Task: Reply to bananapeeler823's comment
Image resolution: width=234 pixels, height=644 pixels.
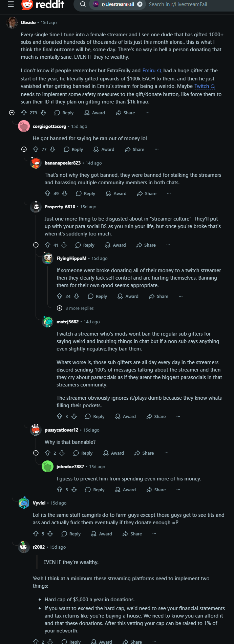Action: pos(85,193)
